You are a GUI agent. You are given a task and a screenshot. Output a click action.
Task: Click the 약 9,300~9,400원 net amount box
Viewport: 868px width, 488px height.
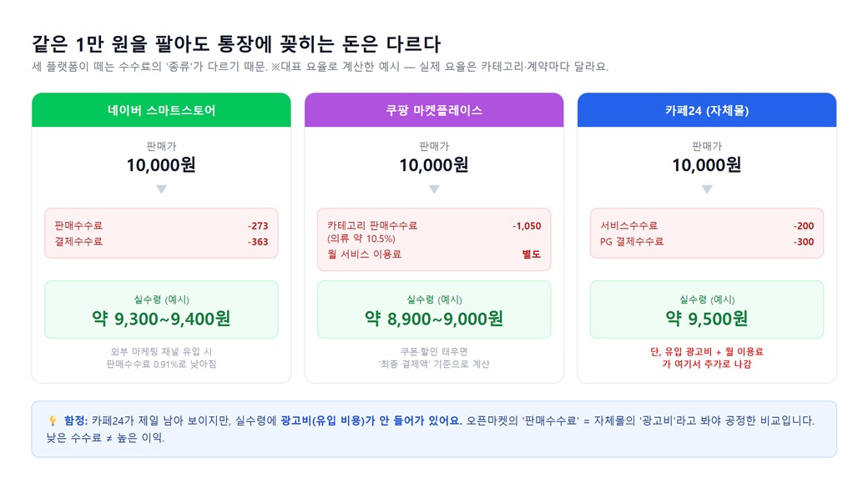(x=161, y=309)
